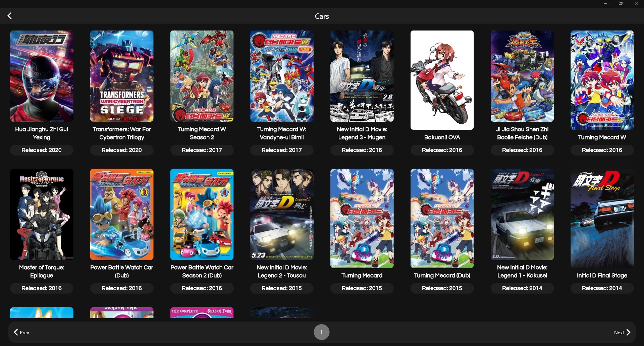This screenshot has height=346, width=644.
Task: Go to the previous page with Prev
Action: 21,332
